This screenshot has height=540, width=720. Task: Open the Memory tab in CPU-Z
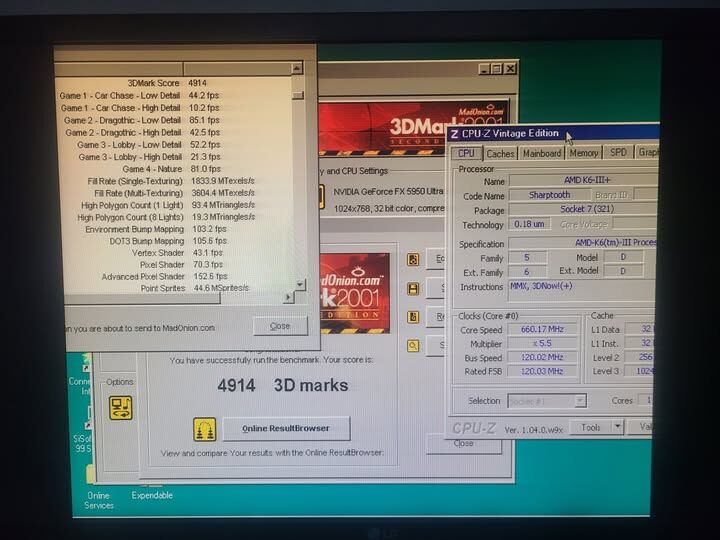pos(584,152)
